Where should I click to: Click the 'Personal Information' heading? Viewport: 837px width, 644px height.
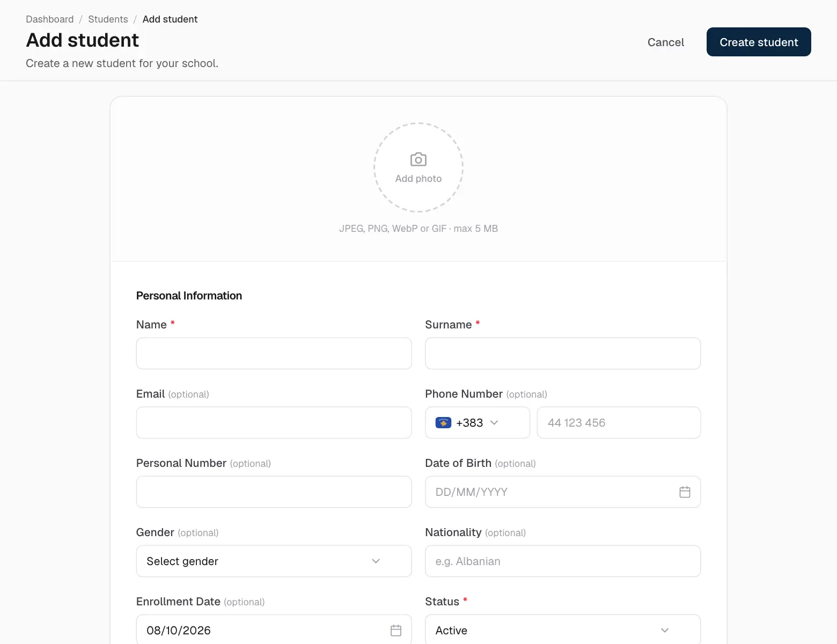(189, 296)
